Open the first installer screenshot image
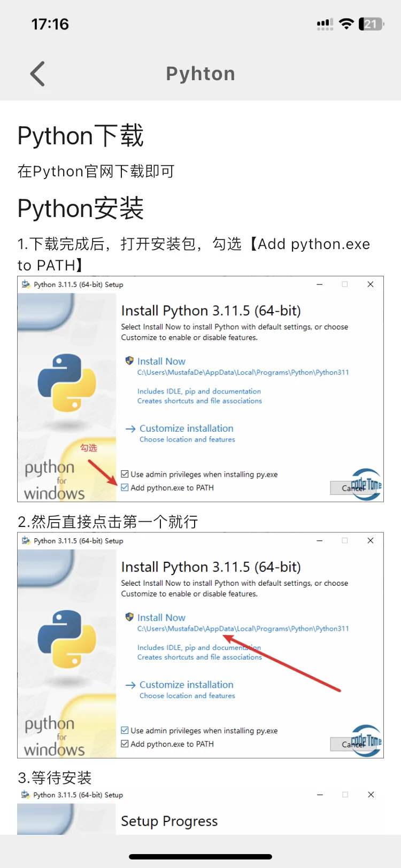The width and height of the screenshot is (401, 868). [200, 389]
